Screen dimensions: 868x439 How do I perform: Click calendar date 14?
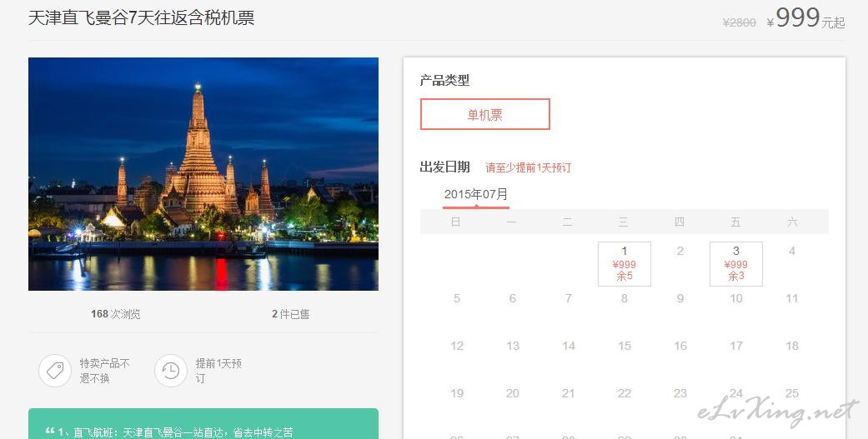[x=569, y=346]
